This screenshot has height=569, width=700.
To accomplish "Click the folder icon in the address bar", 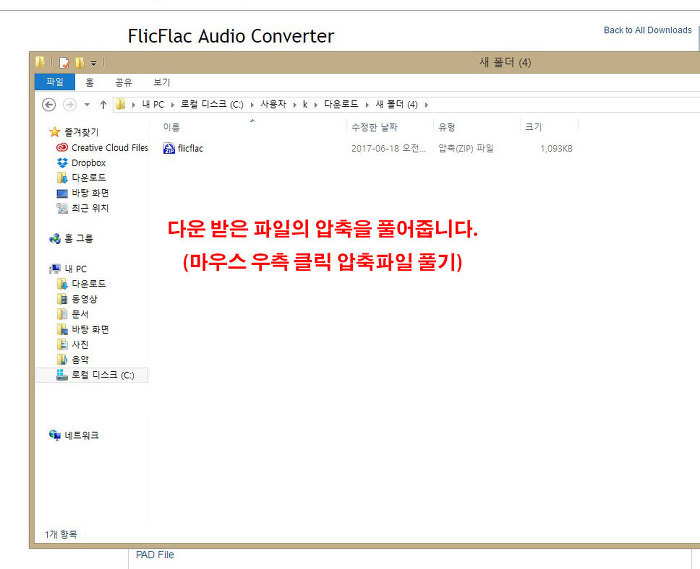I will (x=120, y=104).
